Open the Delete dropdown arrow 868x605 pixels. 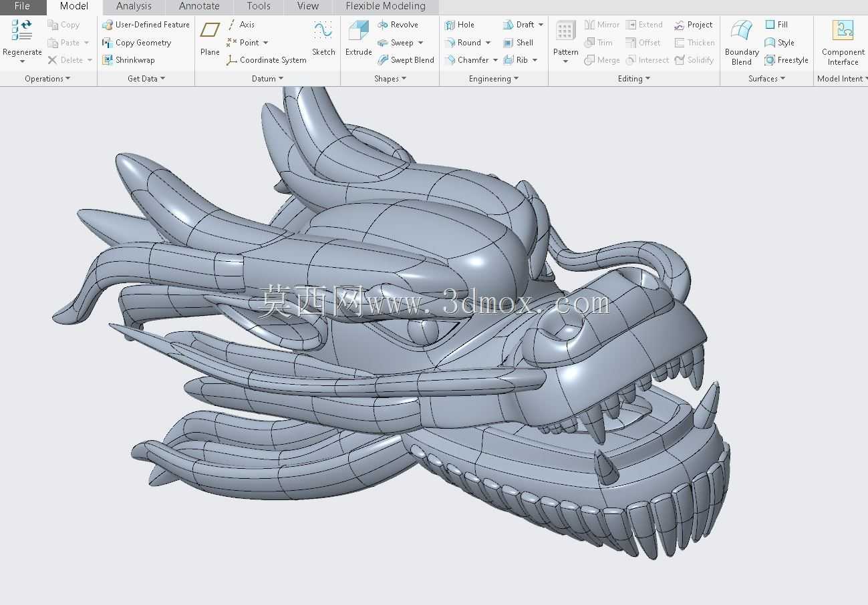[90, 60]
